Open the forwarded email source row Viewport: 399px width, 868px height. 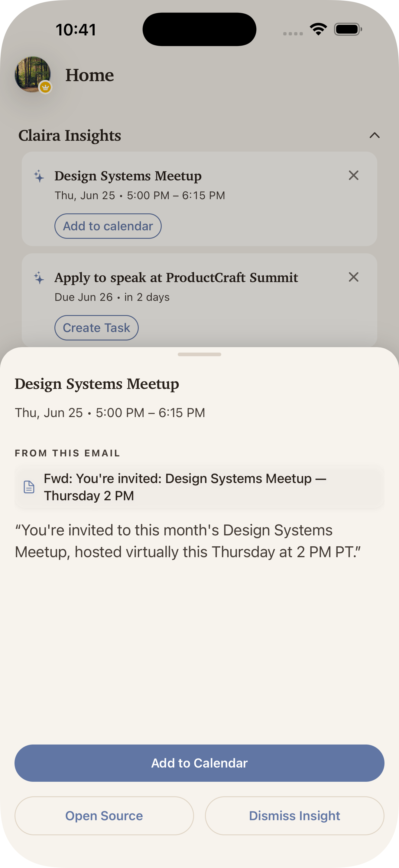pos(199,487)
